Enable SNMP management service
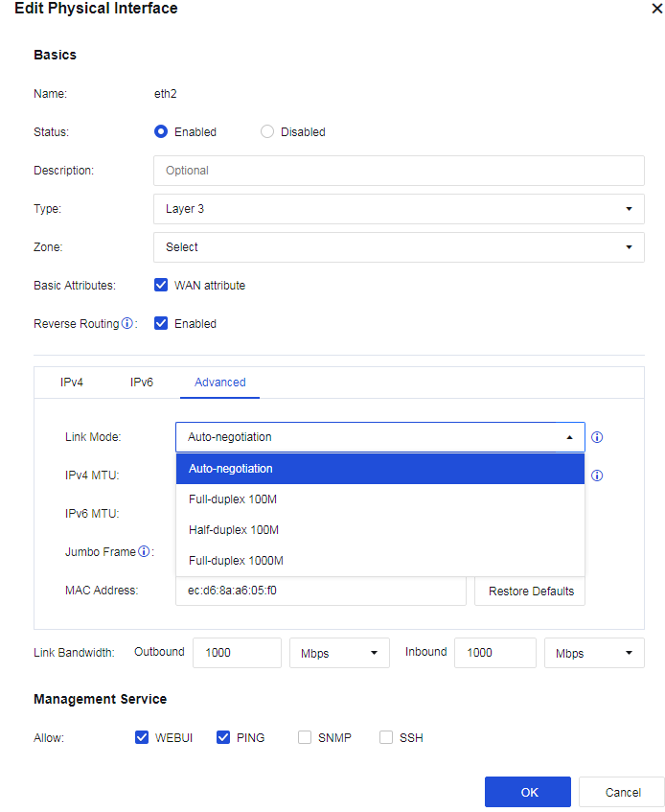 [x=305, y=738]
